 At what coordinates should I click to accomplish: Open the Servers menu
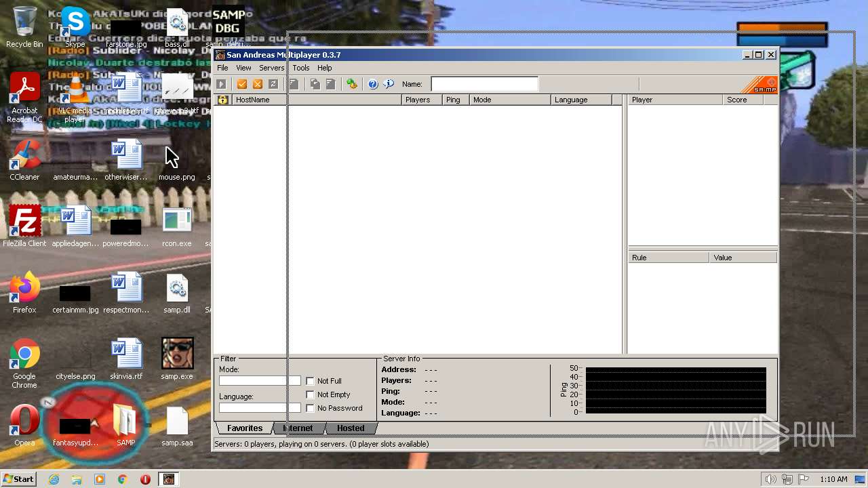[271, 68]
